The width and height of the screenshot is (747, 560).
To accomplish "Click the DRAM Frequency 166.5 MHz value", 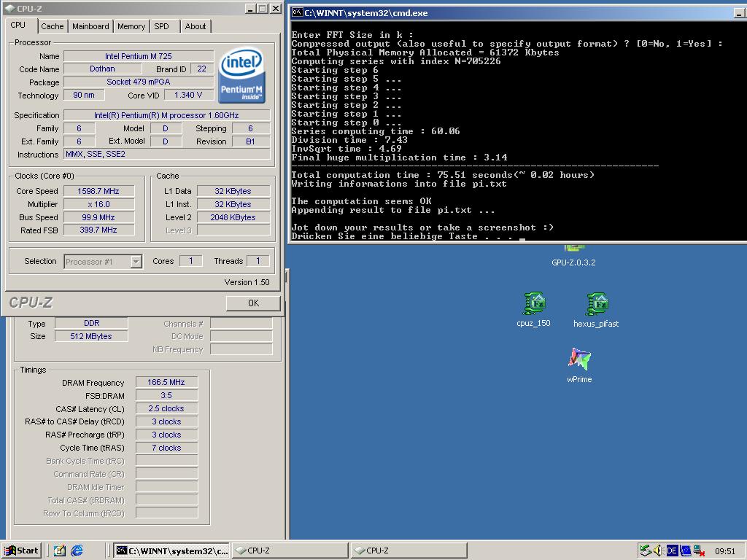I will click(x=166, y=382).
